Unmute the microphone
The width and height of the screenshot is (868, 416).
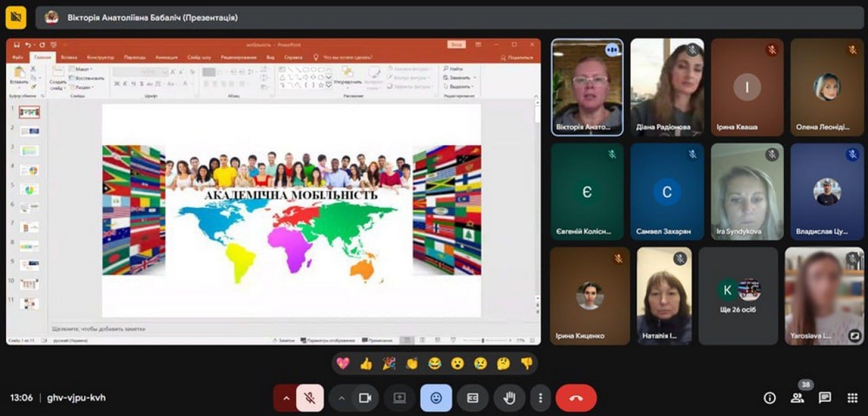pyautogui.click(x=309, y=398)
